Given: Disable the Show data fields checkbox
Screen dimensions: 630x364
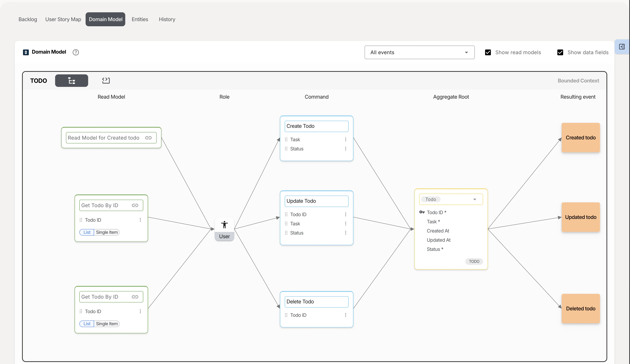Looking at the screenshot, I should (560, 52).
